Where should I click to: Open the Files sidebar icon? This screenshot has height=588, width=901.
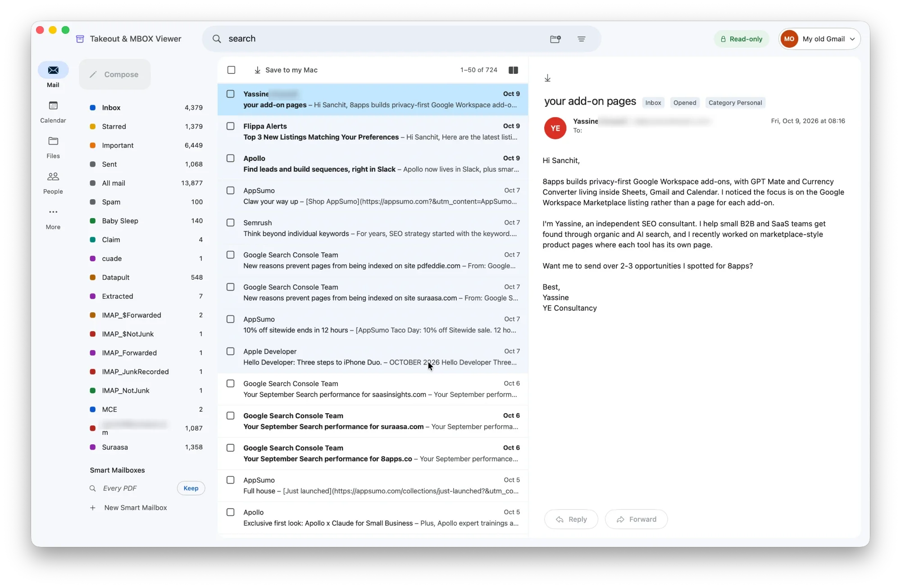pyautogui.click(x=53, y=141)
